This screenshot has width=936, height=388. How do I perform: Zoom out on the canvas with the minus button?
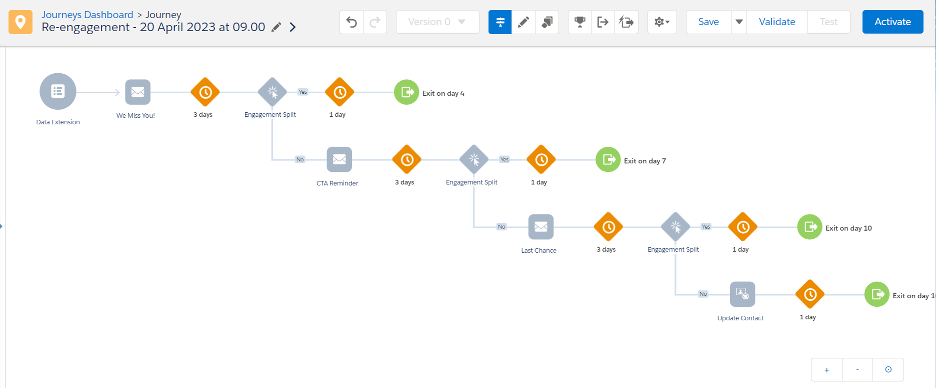tap(858, 370)
